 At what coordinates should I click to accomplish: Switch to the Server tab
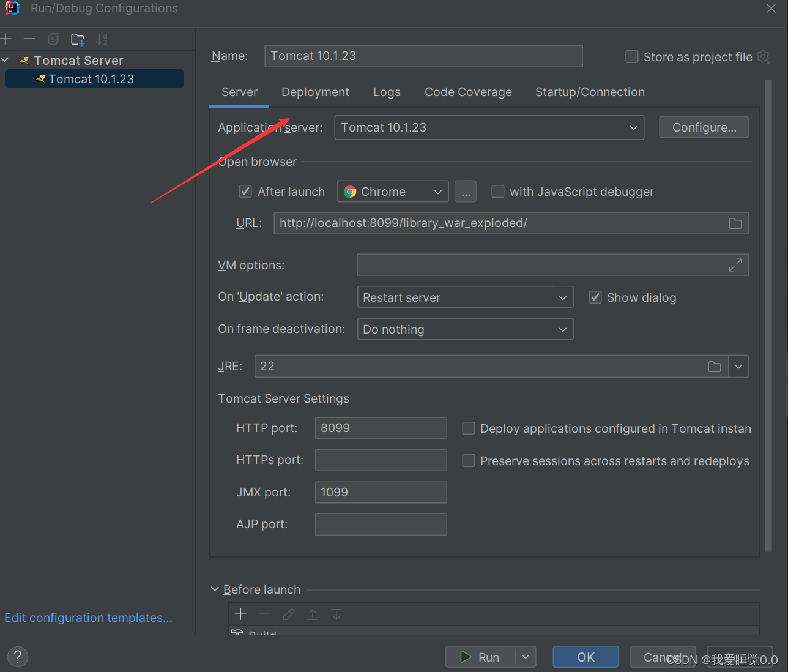(239, 92)
